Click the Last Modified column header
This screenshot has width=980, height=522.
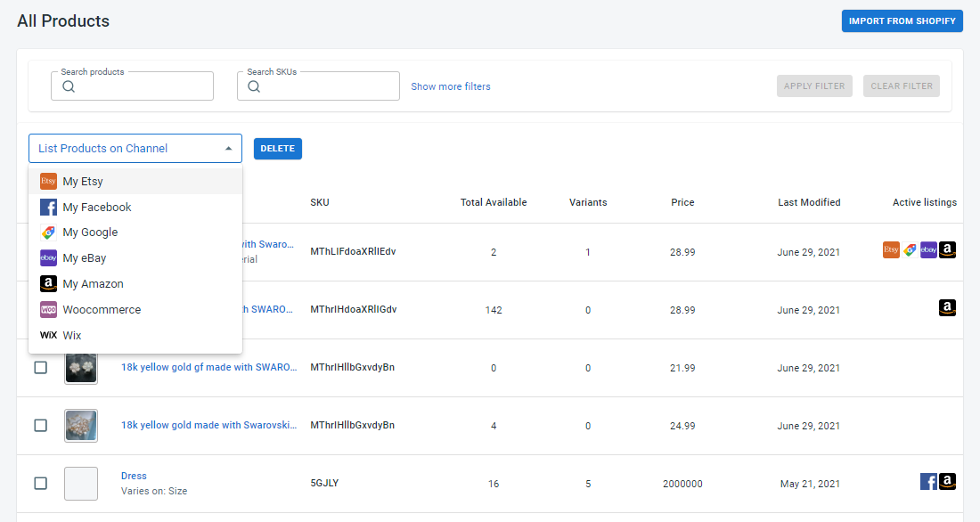809,202
